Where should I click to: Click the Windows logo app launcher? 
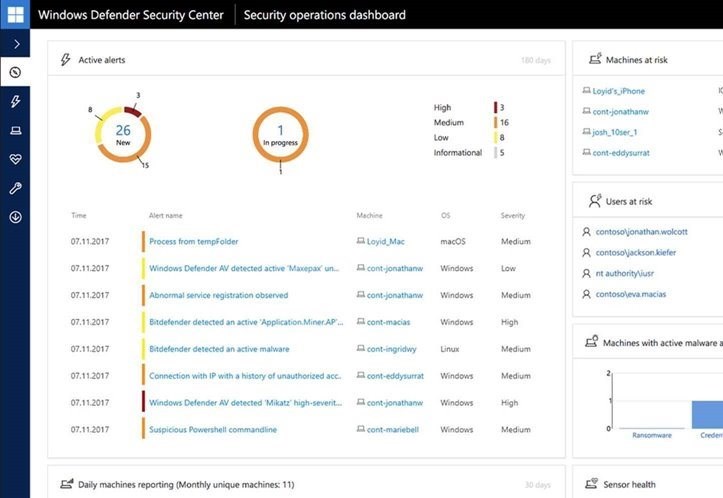15,14
